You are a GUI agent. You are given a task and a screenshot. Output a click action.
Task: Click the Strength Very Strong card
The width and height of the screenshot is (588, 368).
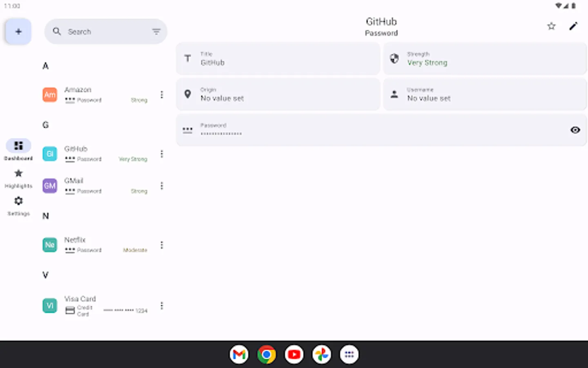(485, 58)
